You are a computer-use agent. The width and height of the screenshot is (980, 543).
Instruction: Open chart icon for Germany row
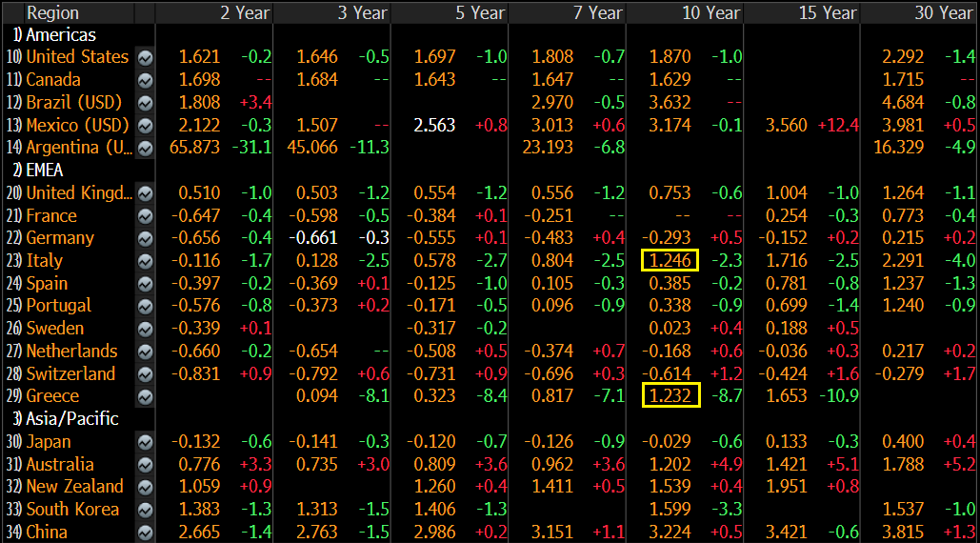(x=145, y=239)
